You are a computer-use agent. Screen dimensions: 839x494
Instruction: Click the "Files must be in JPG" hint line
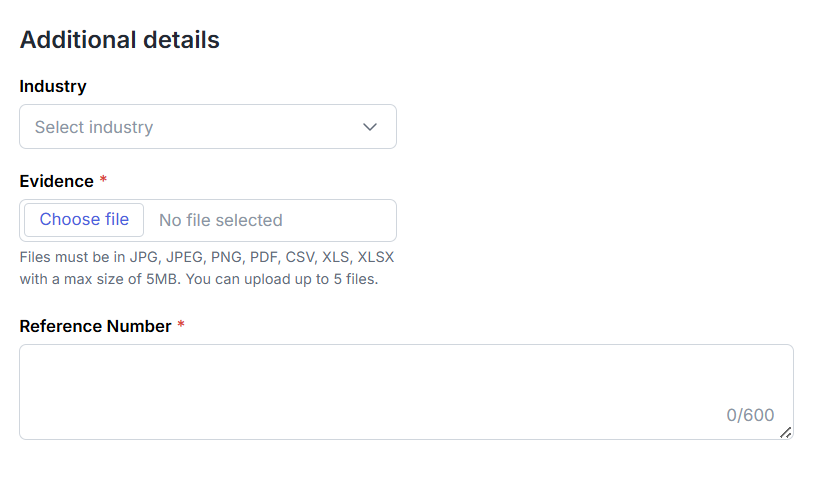(x=207, y=257)
